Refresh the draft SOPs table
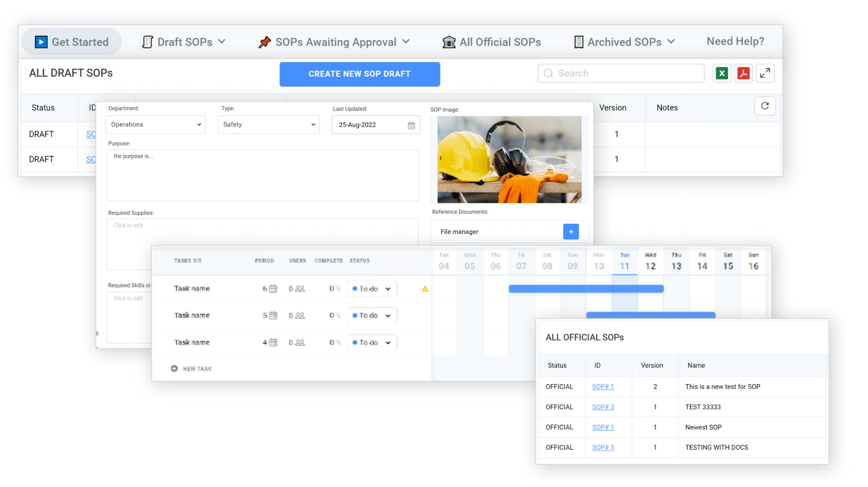This screenshot has height=487, width=868. 765,106
